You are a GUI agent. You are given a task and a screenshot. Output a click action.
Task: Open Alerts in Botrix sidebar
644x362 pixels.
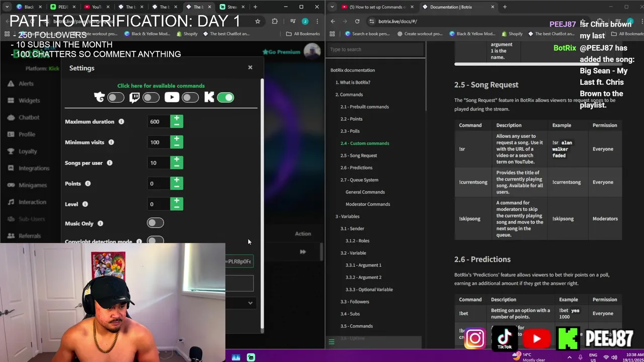pos(26,83)
